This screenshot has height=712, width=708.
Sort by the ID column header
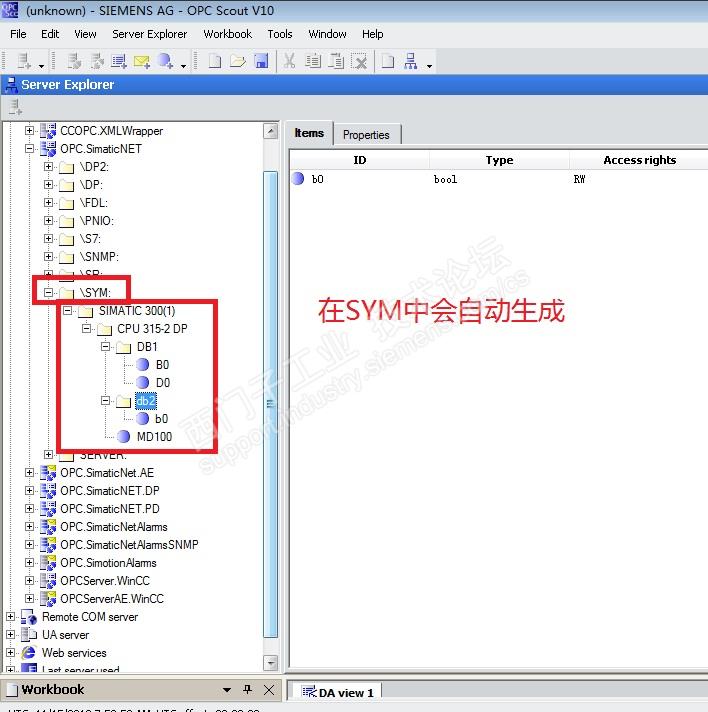[360, 160]
